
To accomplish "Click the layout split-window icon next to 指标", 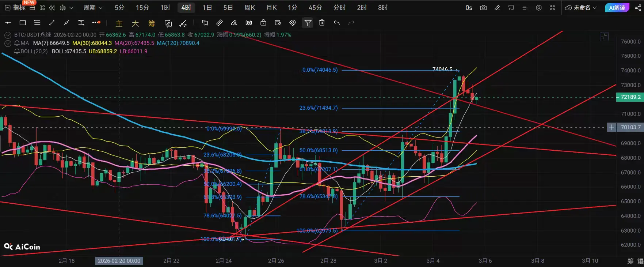I will pyautogui.click(x=42, y=8).
